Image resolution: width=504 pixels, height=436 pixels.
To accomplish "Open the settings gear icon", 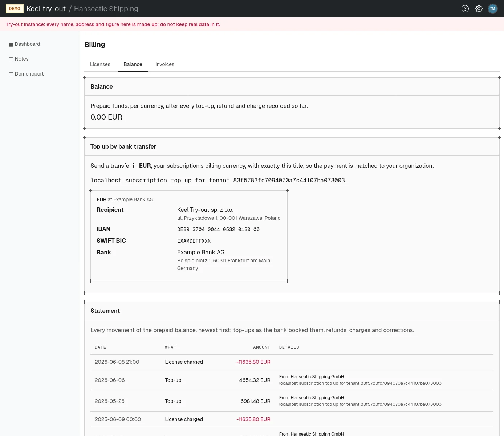I will [479, 9].
